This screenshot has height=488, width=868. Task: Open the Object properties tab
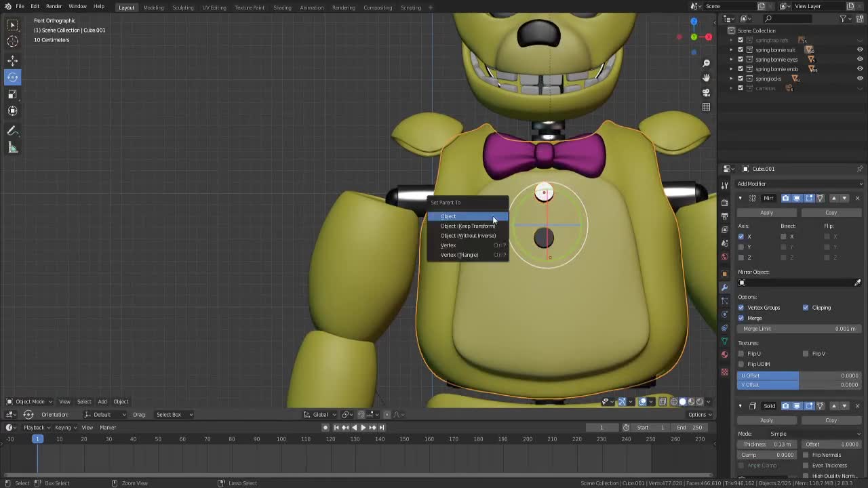[724, 274]
